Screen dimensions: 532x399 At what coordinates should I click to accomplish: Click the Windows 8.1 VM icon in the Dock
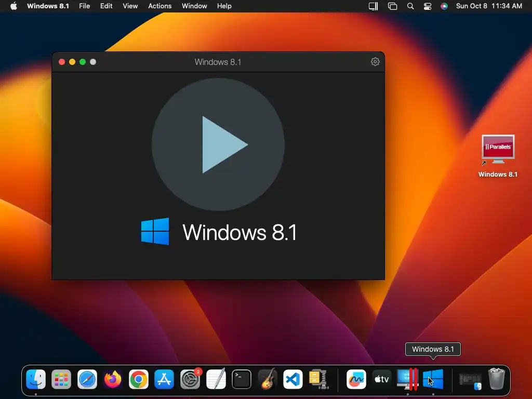click(433, 379)
